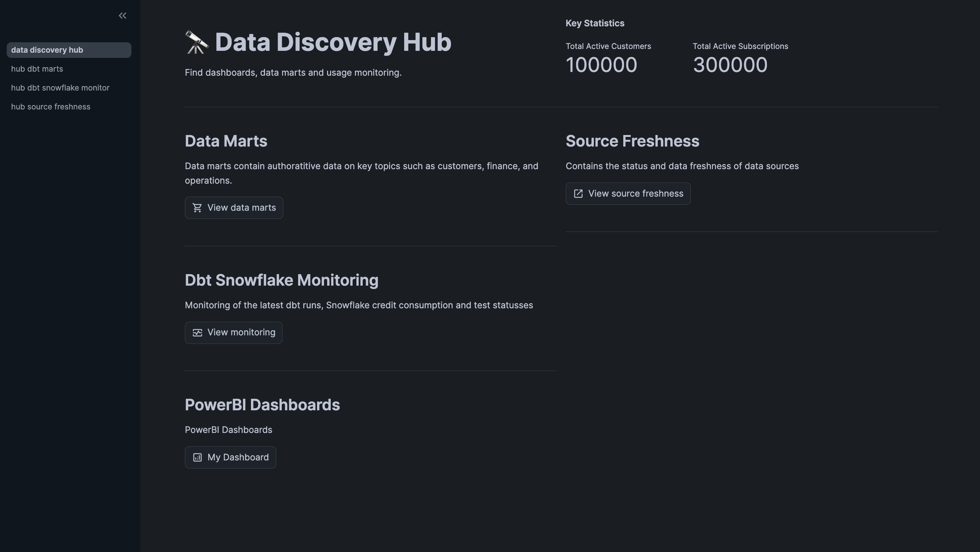This screenshot has height=552, width=980.
Task: Click the chart icon on View monitoring button
Action: click(197, 332)
